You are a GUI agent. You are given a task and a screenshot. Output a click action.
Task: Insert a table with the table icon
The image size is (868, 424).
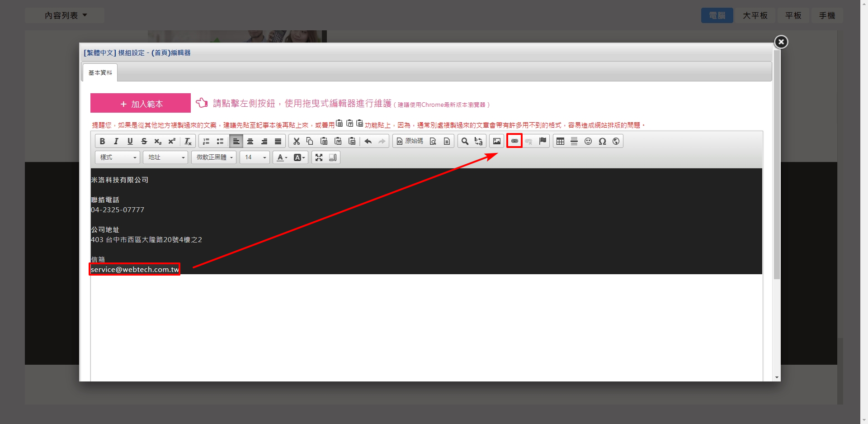click(560, 141)
